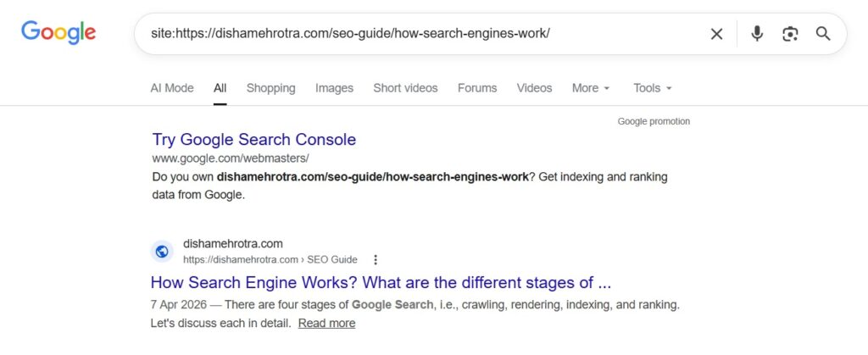
Task: Open three-dot menu beside SEO Guide result
Action: tap(376, 260)
